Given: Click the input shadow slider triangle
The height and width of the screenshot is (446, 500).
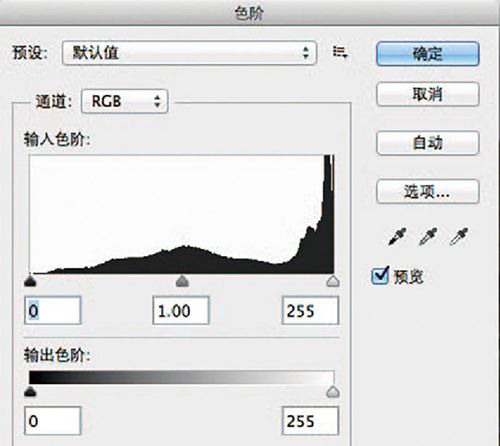Looking at the screenshot, I should (x=30, y=281).
